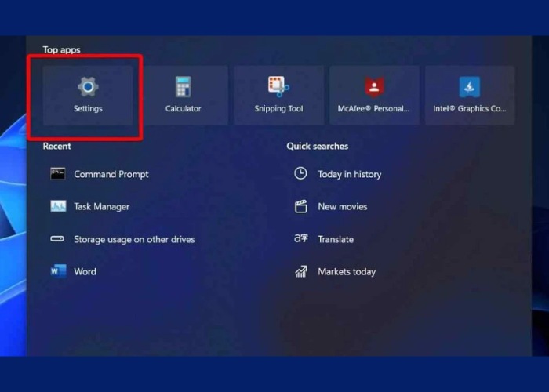Image resolution: width=549 pixels, height=392 pixels.
Task: Click the blue Word icon
Action: (x=58, y=271)
